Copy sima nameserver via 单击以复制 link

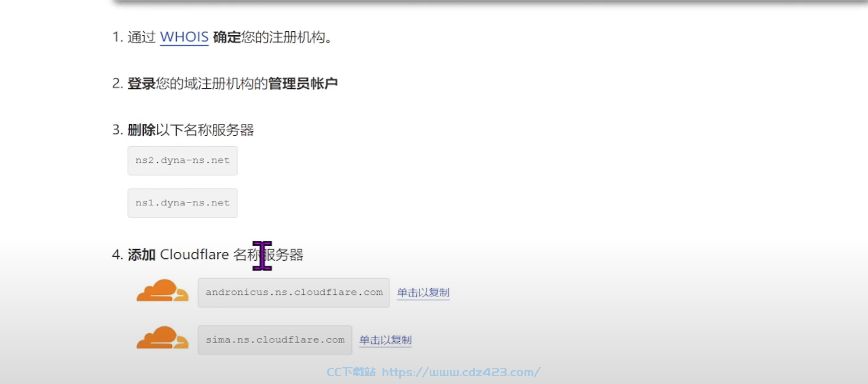[x=385, y=340]
